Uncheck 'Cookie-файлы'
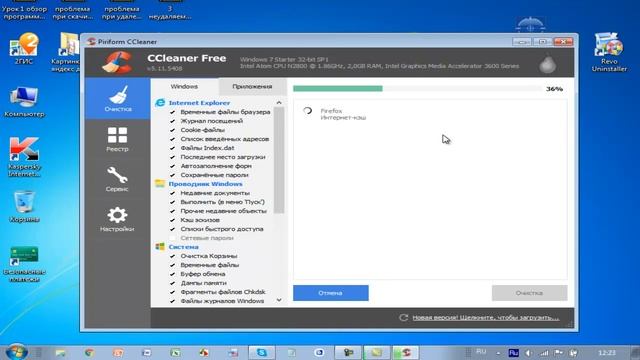 coord(172,130)
